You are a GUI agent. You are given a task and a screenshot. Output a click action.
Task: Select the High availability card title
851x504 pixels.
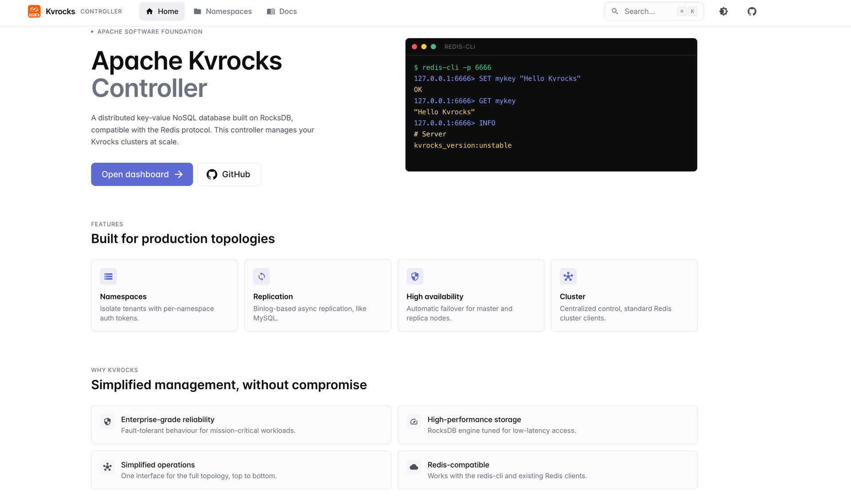coord(435,297)
